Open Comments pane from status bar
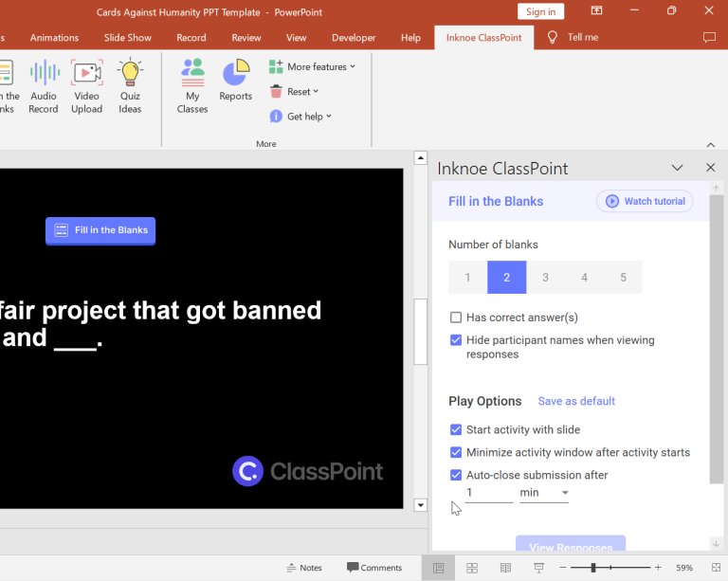This screenshot has height=581, width=728. 374,568
